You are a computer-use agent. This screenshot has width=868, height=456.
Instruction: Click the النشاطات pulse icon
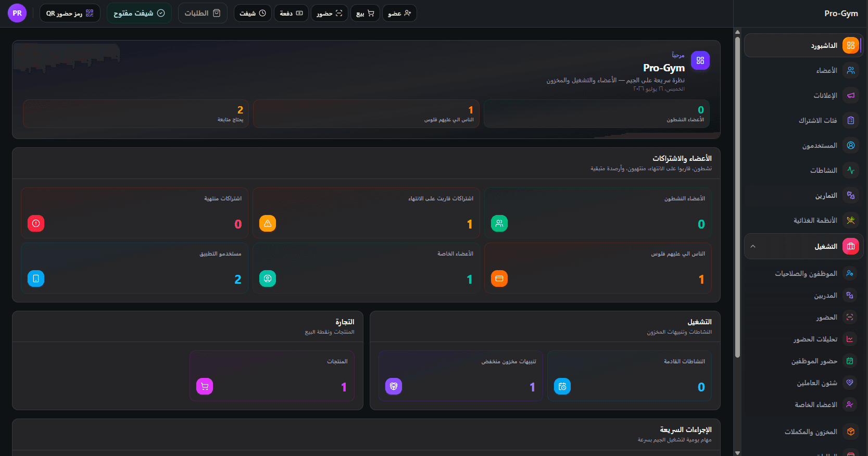[851, 170]
